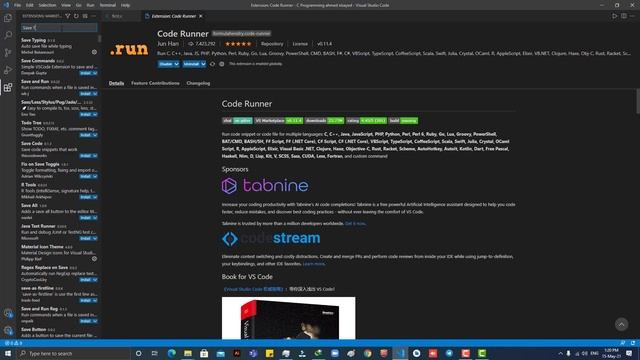Image resolution: width=640 pixels, height=360 pixels.
Task: Install the Java Test Runner extension
Action: click(x=88, y=238)
